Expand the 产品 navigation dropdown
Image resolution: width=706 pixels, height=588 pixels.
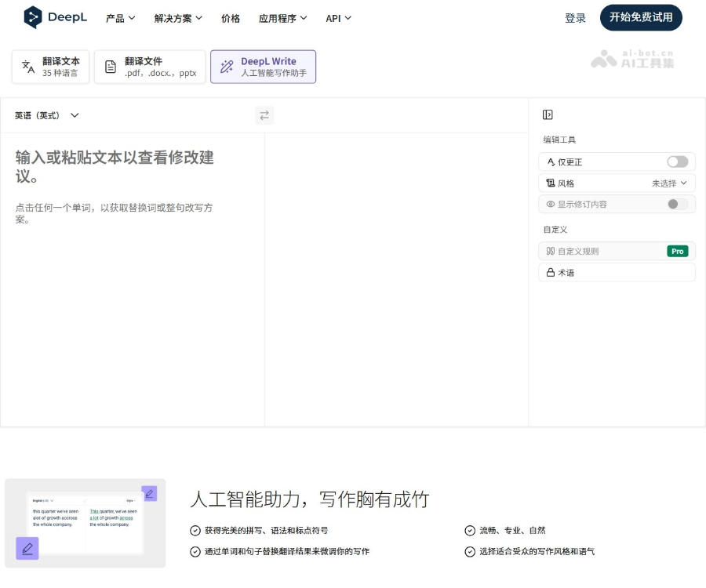[120, 18]
